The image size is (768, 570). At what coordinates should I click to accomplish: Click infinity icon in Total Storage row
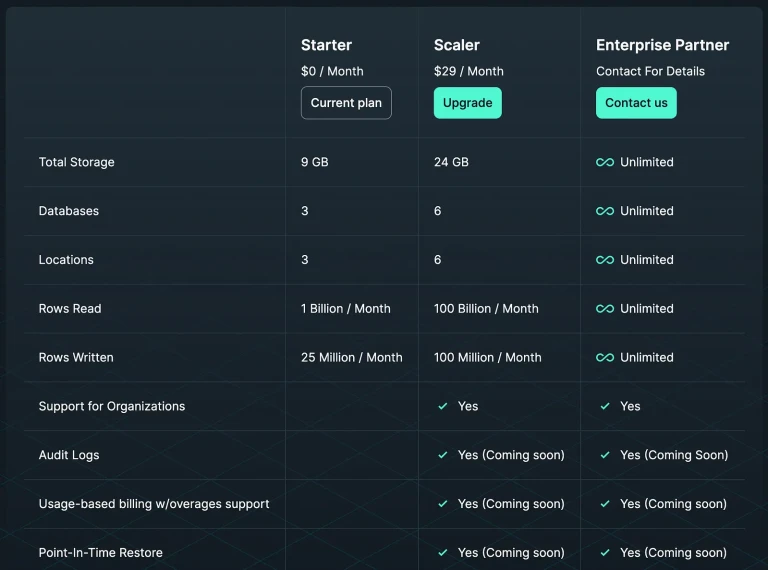[x=605, y=162]
